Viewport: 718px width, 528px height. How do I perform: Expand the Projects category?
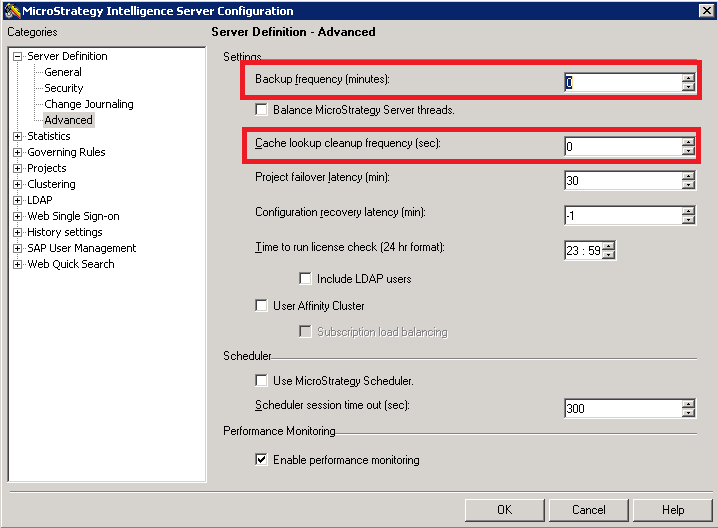[x=17, y=169]
